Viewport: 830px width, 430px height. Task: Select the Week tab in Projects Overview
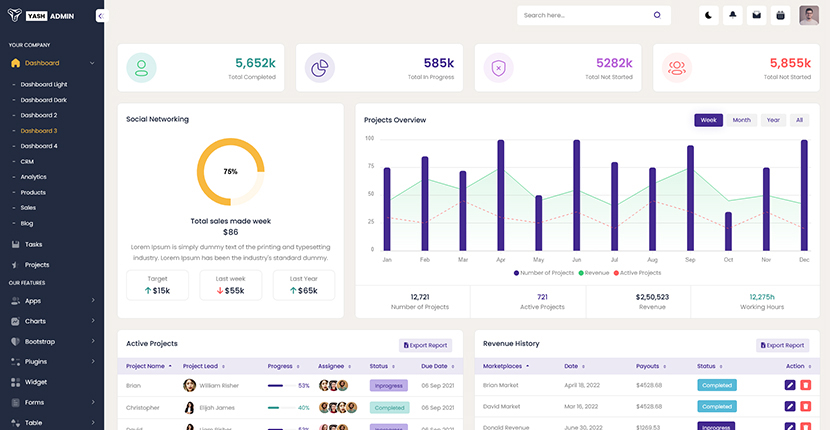(708, 120)
